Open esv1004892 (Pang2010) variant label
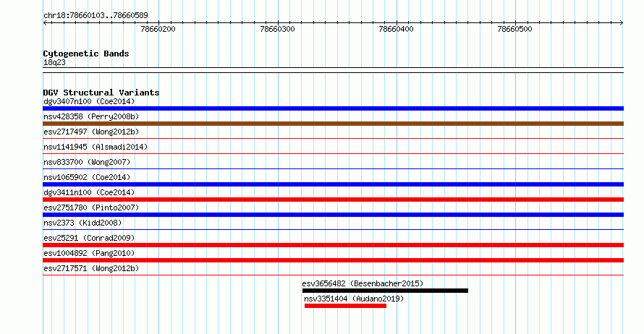The height and width of the screenshot is (334, 644). click(89, 253)
